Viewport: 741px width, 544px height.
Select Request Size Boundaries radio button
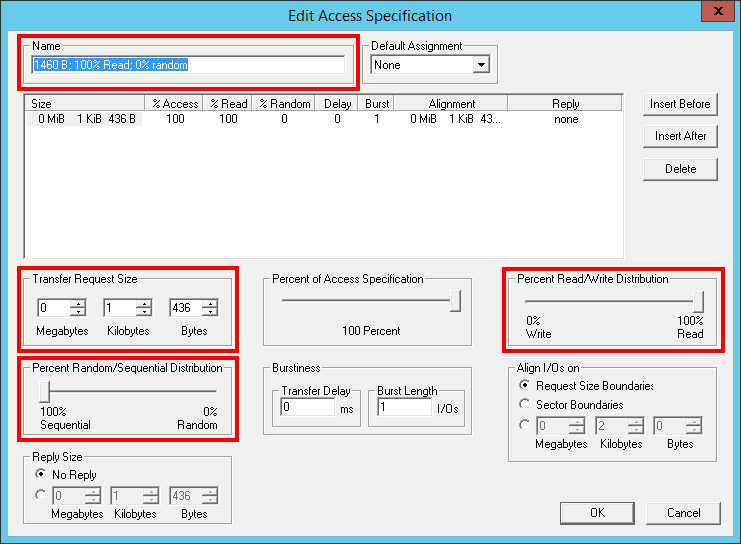click(x=524, y=385)
